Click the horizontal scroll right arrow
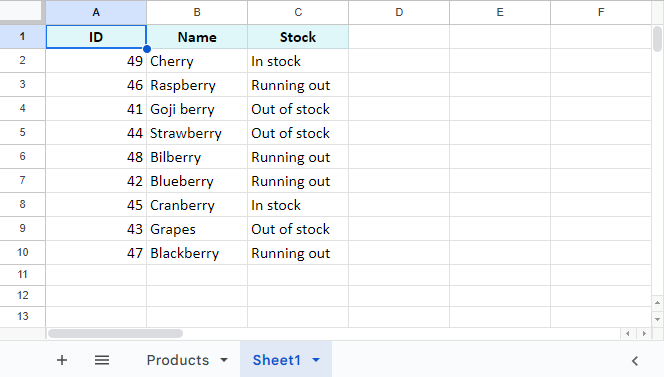664x377 pixels. [x=644, y=333]
